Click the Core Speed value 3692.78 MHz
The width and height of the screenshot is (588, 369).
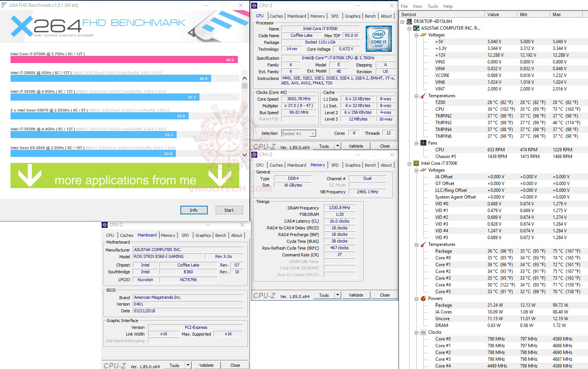click(x=299, y=99)
